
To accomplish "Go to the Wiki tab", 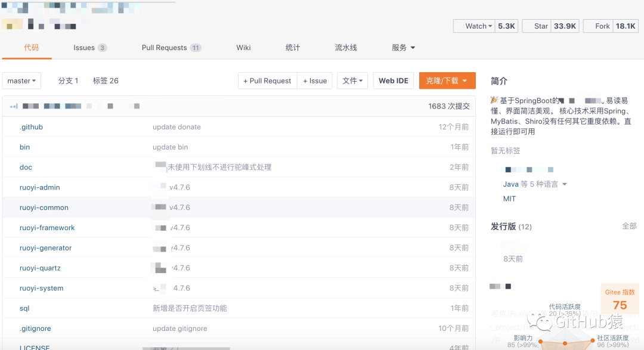I will coord(243,48).
